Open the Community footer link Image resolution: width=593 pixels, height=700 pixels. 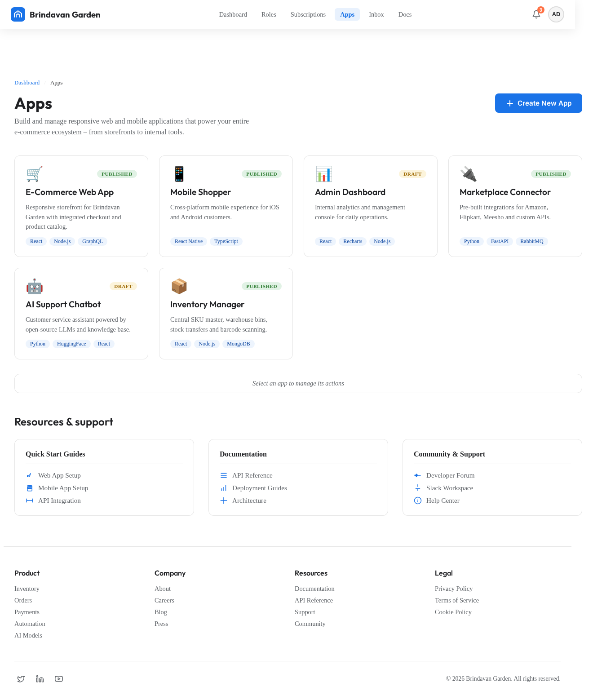click(310, 624)
